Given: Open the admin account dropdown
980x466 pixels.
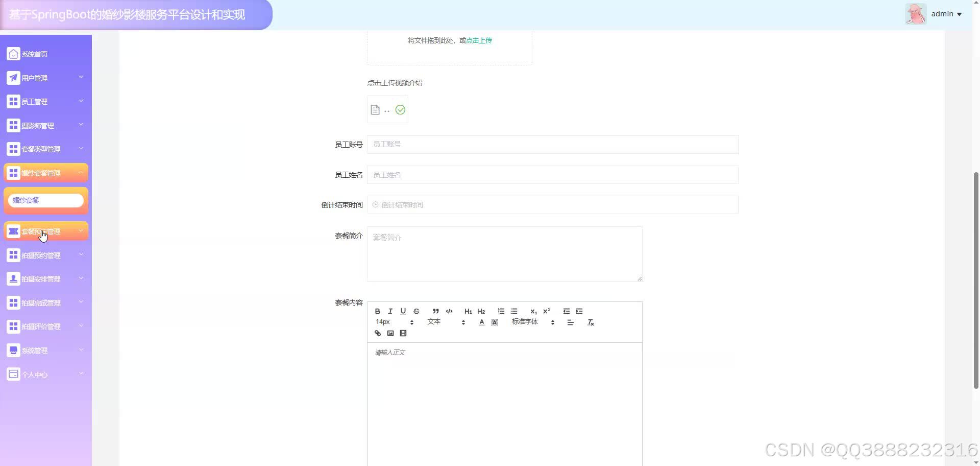Looking at the screenshot, I should click(x=946, y=14).
